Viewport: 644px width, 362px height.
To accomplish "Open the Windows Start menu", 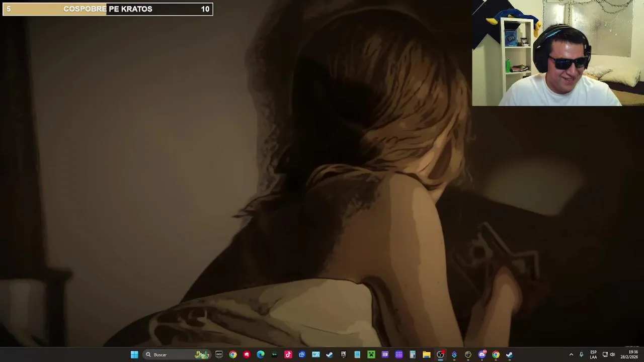I will click(x=134, y=354).
